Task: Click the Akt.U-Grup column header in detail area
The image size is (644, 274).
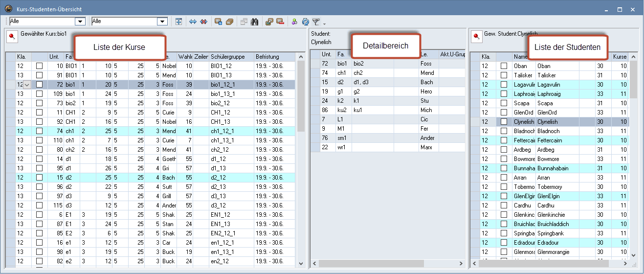Action: 452,54
